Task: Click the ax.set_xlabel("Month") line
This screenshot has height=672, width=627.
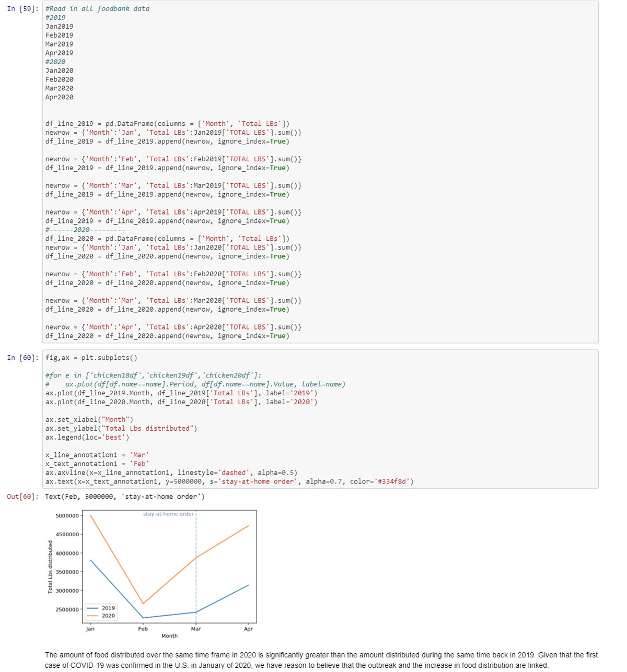Action: [x=89, y=420]
